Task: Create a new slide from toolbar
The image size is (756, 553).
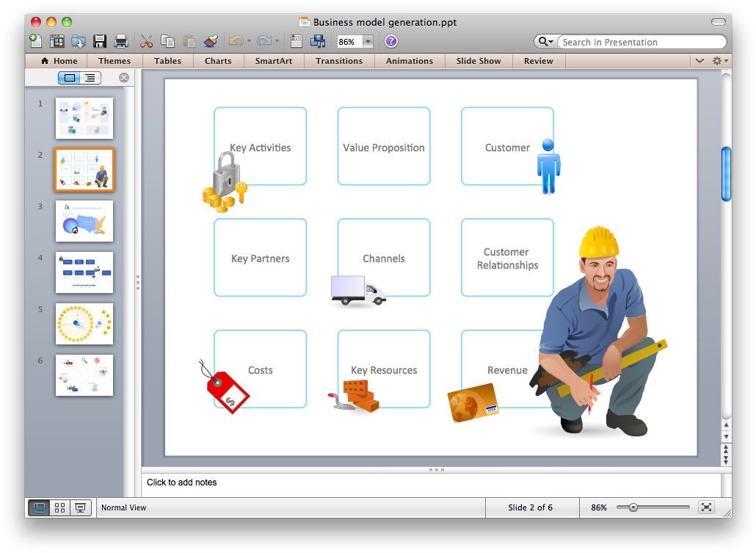Action: pyautogui.click(x=35, y=41)
